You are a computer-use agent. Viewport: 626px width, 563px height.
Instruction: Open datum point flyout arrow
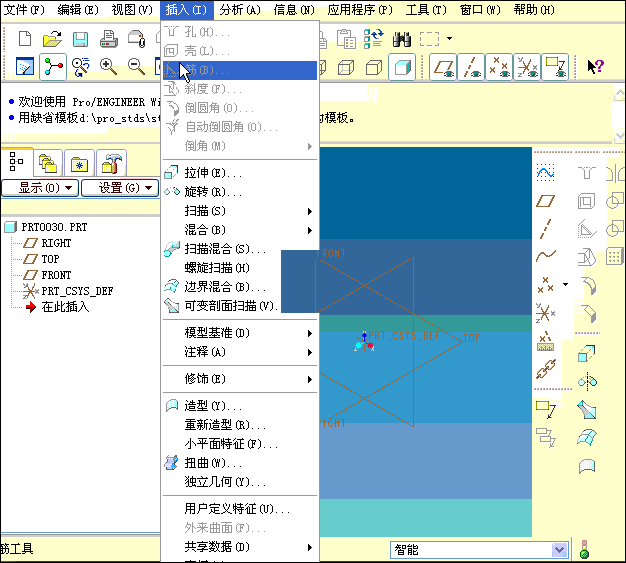[565, 284]
